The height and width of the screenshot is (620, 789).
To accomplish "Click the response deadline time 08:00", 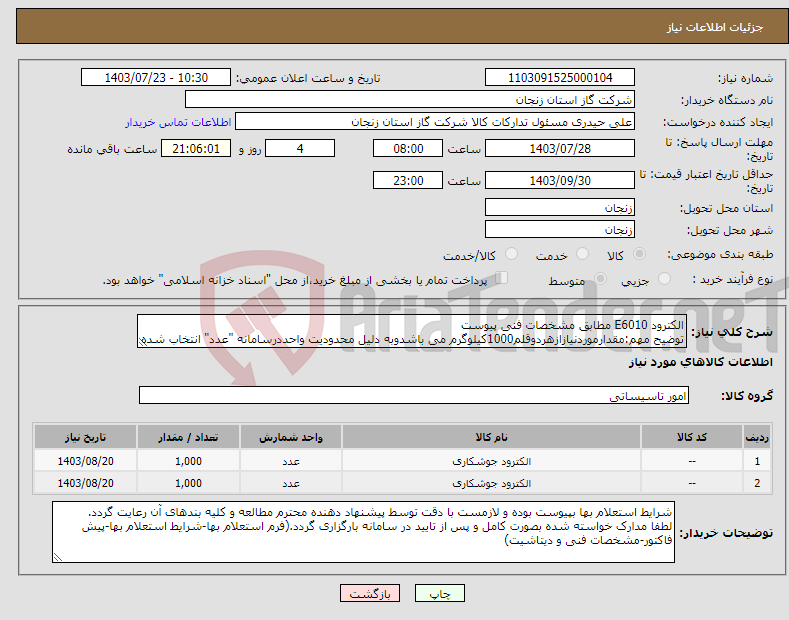I will click(x=408, y=148).
